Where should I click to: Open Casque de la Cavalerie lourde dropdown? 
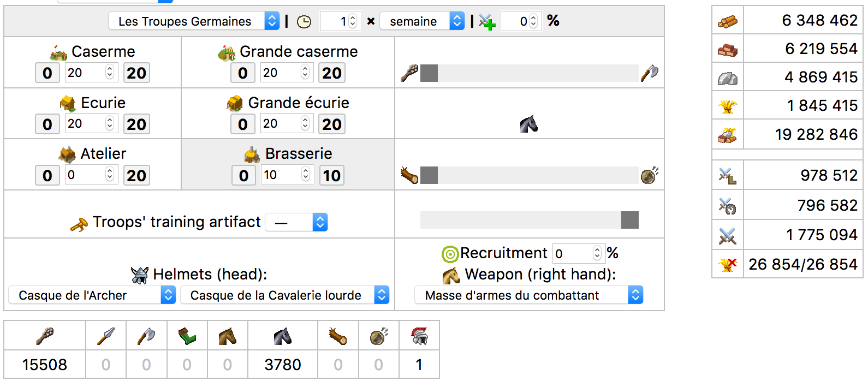pos(285,295)
